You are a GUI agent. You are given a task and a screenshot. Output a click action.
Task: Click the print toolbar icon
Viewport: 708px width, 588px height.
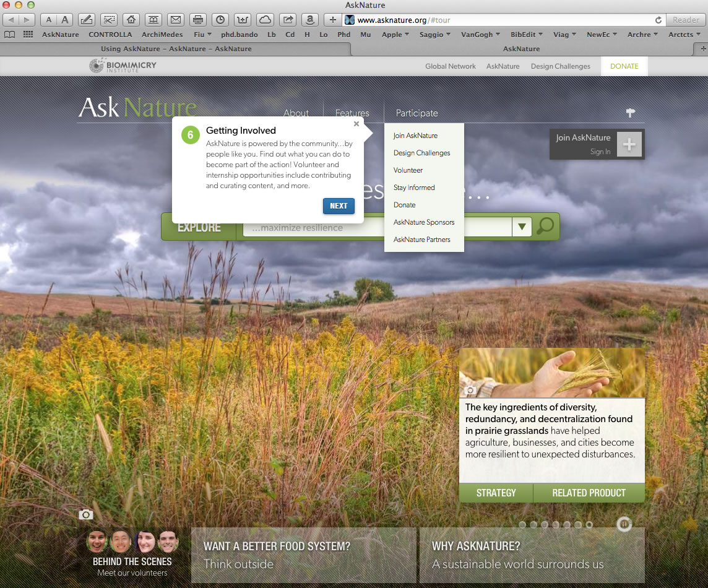(x=197, y=20)
